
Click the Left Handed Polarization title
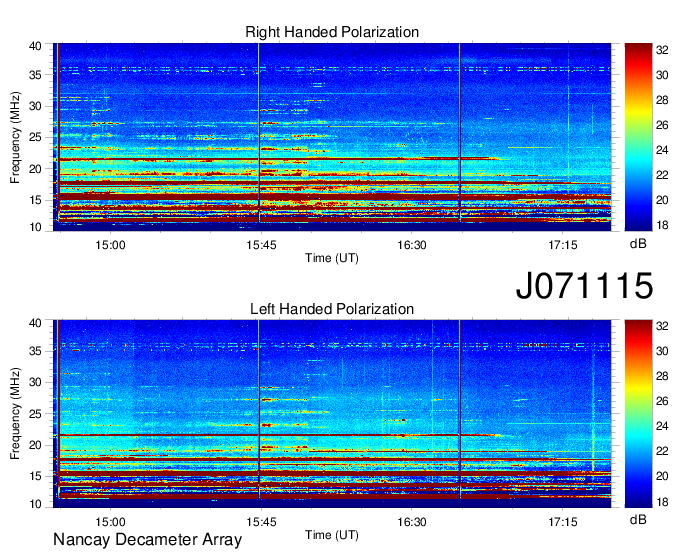pyautogui.click(x=332, y=309)
